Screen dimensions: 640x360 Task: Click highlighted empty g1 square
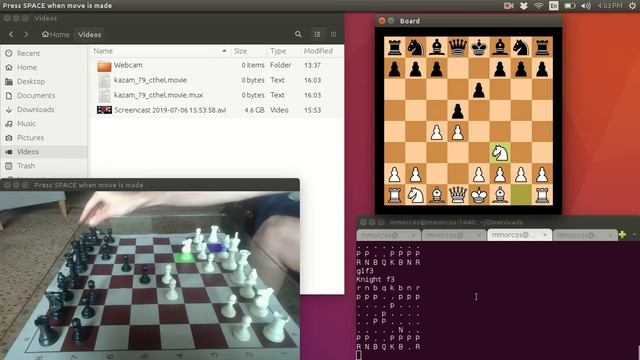521,195
